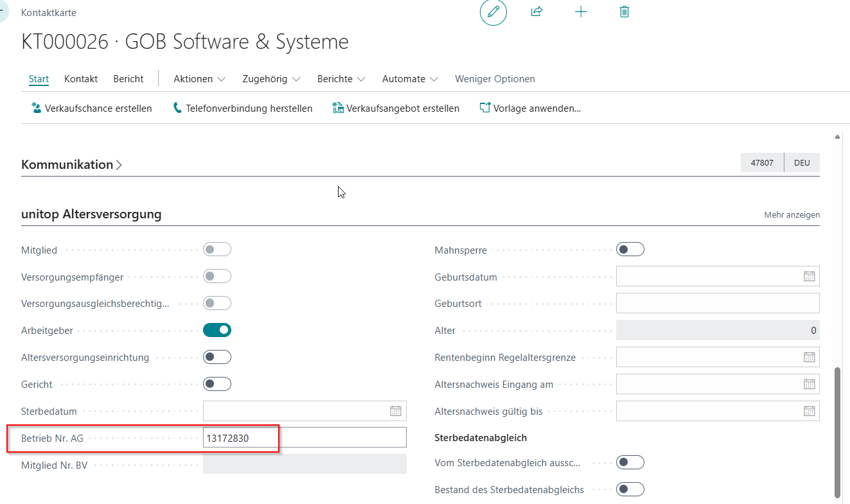Click Telefonverbindung herstellen action
850x504 pixels.
tap(242, 109)
